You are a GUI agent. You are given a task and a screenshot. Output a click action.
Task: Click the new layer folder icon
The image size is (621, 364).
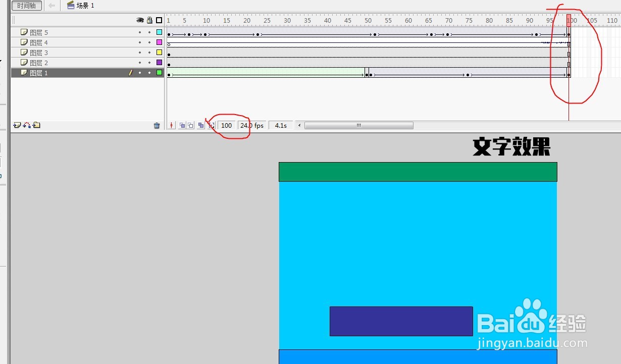click(36, 125)
